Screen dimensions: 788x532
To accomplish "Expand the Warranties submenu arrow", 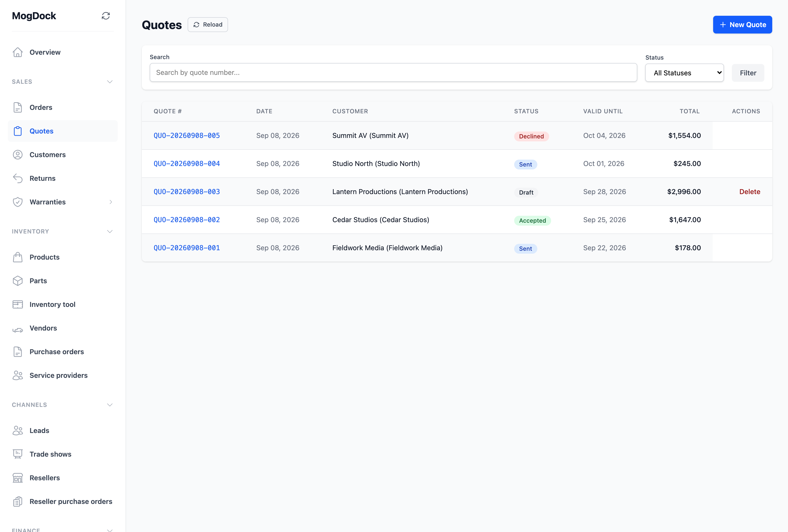I will coord(111,202).
